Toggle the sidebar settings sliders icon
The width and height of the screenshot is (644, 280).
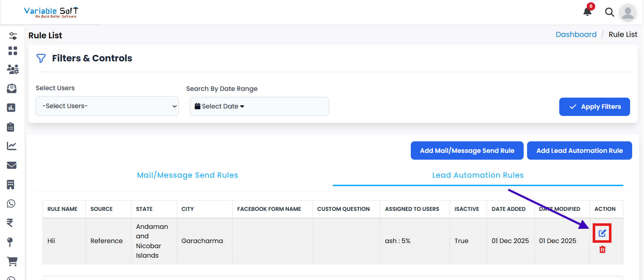[13, 36]
